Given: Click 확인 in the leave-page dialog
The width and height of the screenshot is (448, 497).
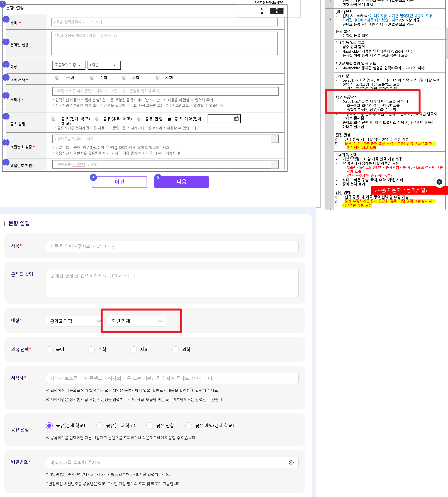Looking at the screenshot, I should 277,11.
